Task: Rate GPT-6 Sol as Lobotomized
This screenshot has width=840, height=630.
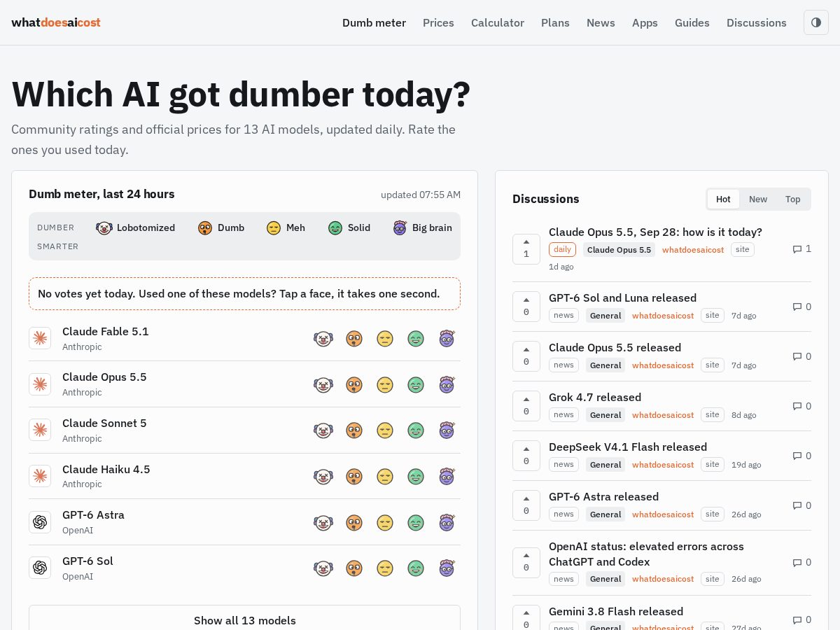Action: 323,568
